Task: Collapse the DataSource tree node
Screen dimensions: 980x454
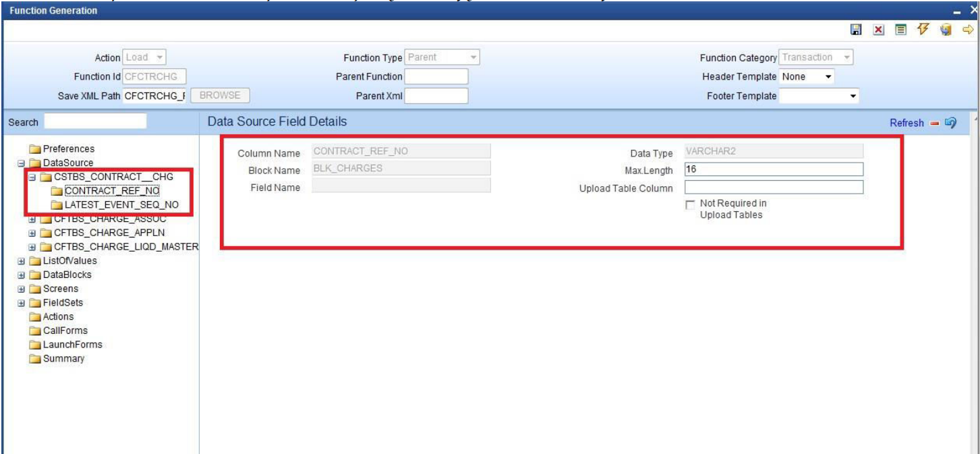Action: pyautogui.click(x=22, y=163)
